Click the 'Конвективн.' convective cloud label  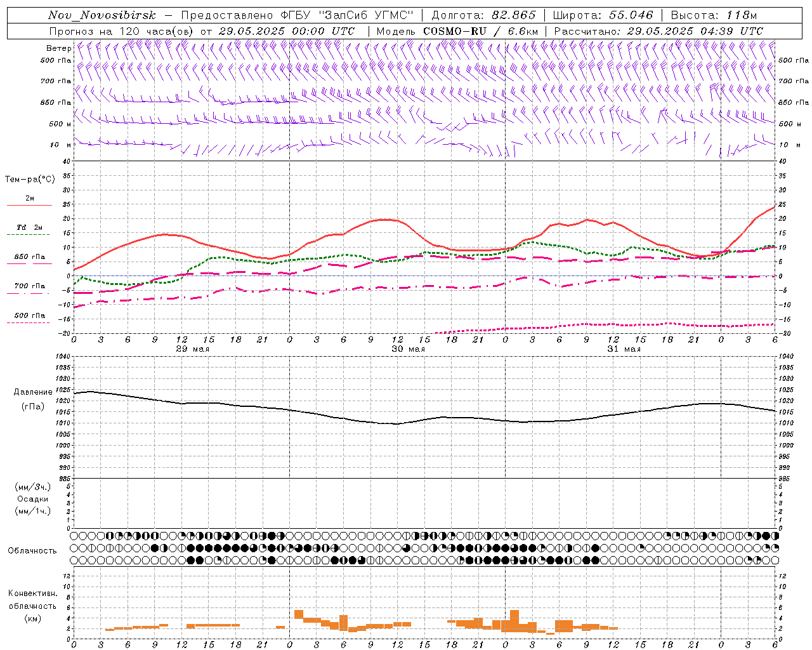[32, 594]
